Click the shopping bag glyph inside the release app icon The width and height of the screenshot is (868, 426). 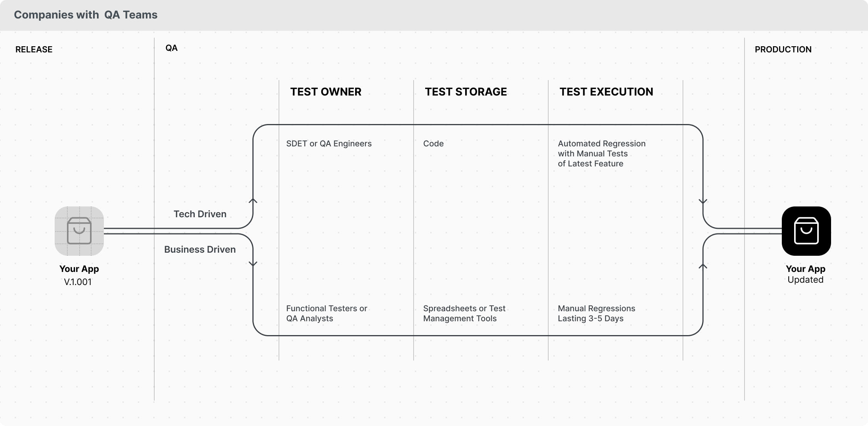(79, 231)
